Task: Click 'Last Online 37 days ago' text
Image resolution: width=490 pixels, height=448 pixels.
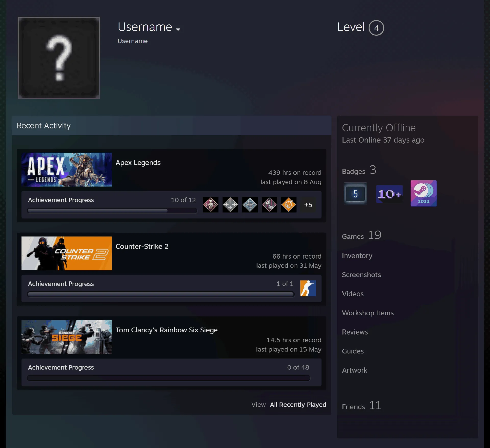Action: coord(383,140)
